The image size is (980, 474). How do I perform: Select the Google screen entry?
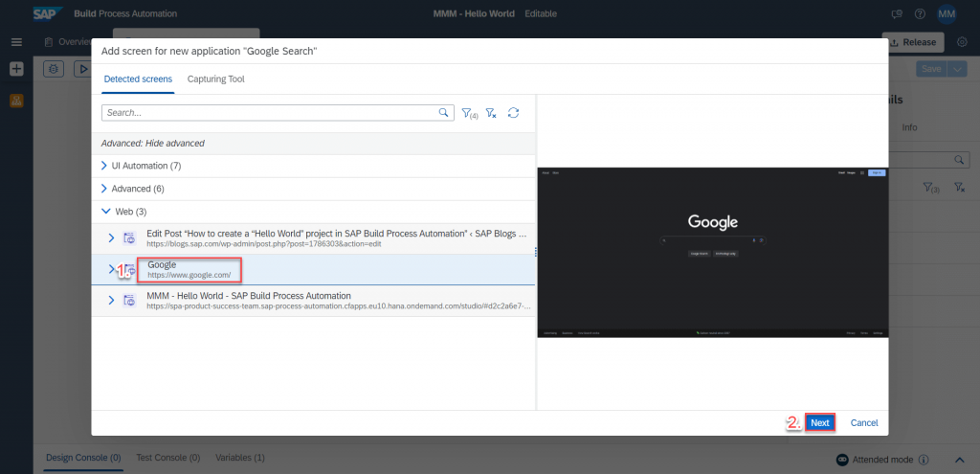pyautogui.click(x=313, y=269)
